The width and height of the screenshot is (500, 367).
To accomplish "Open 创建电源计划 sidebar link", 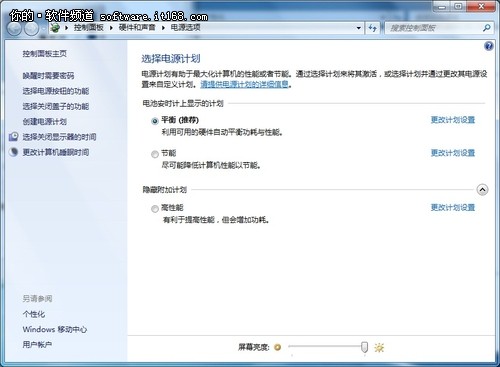I will click(45, 122).
